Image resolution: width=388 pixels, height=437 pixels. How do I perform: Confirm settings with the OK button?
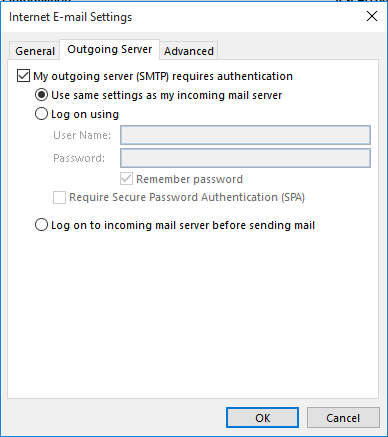[x=262, y=418]
